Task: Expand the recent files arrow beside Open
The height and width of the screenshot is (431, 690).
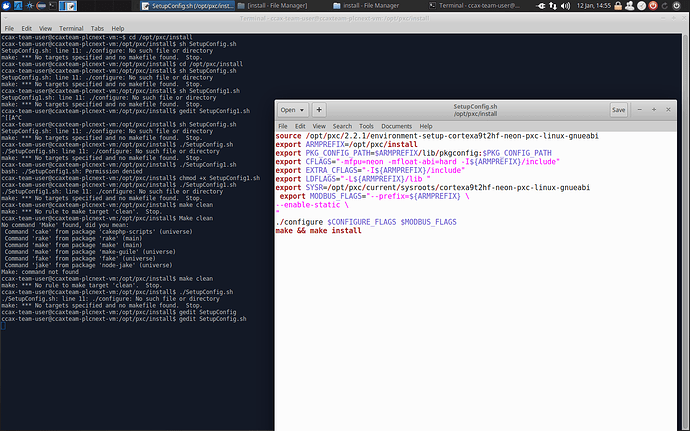Action: coord(302,110)
